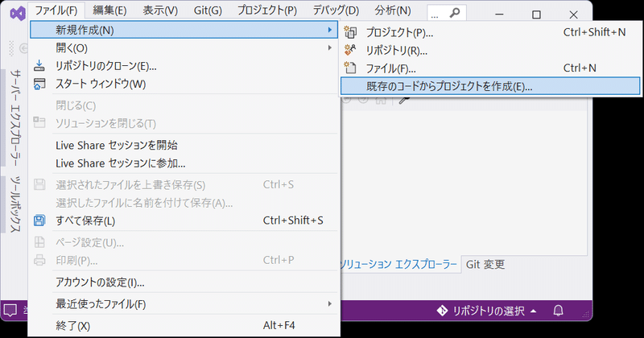
Task: Select 既存のコードからプロジェクトを作成(E)...
Action: tap(490, 86)
